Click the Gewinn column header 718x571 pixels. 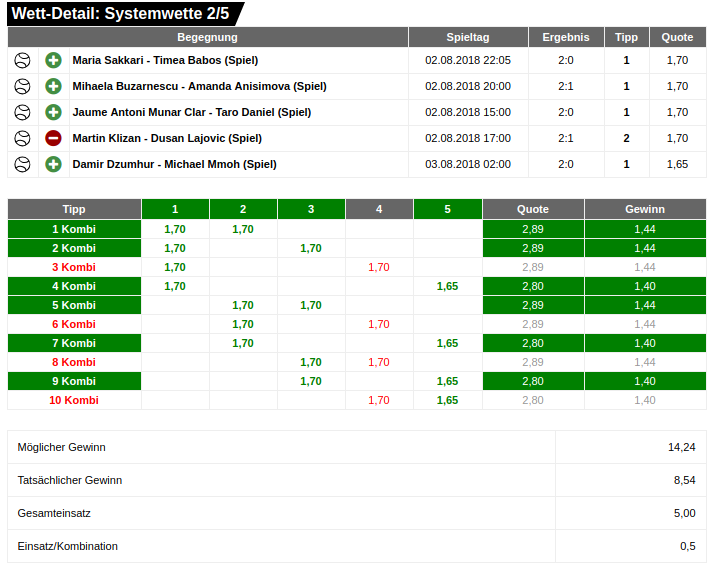pos(645,209)
